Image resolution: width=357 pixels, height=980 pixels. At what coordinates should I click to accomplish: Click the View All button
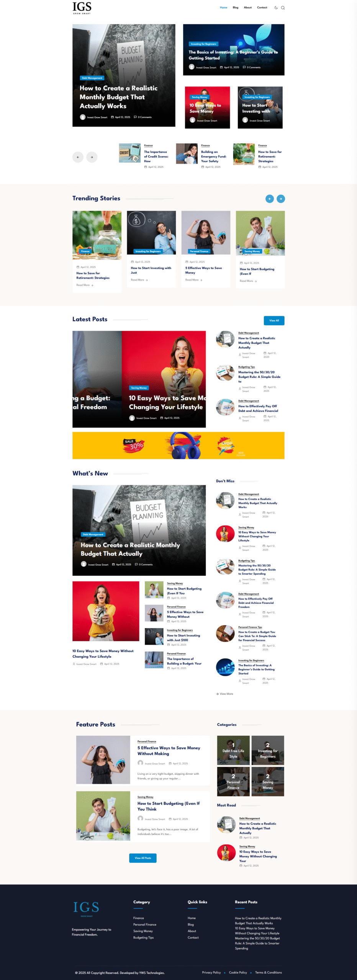(x=274, y=320)
